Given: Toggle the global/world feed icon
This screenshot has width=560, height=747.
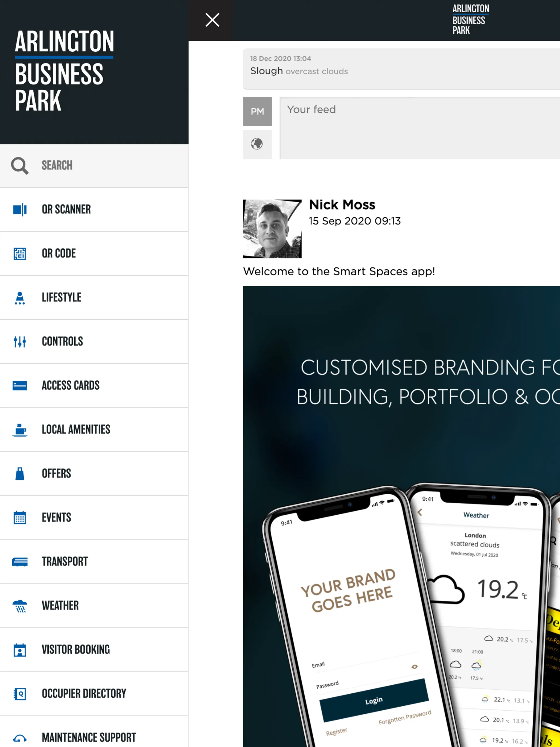Looking at the screenshot, I should point(257,144).
